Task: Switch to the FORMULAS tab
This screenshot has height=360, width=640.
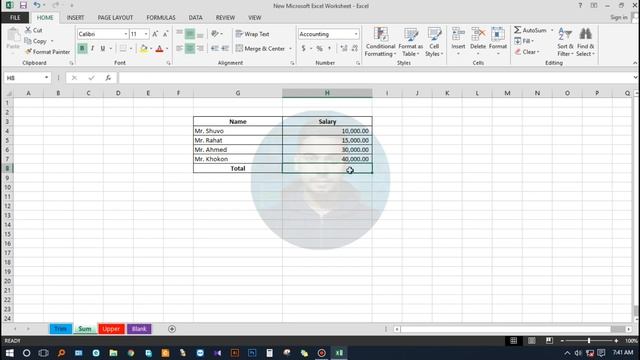Action: pos(161,18)
